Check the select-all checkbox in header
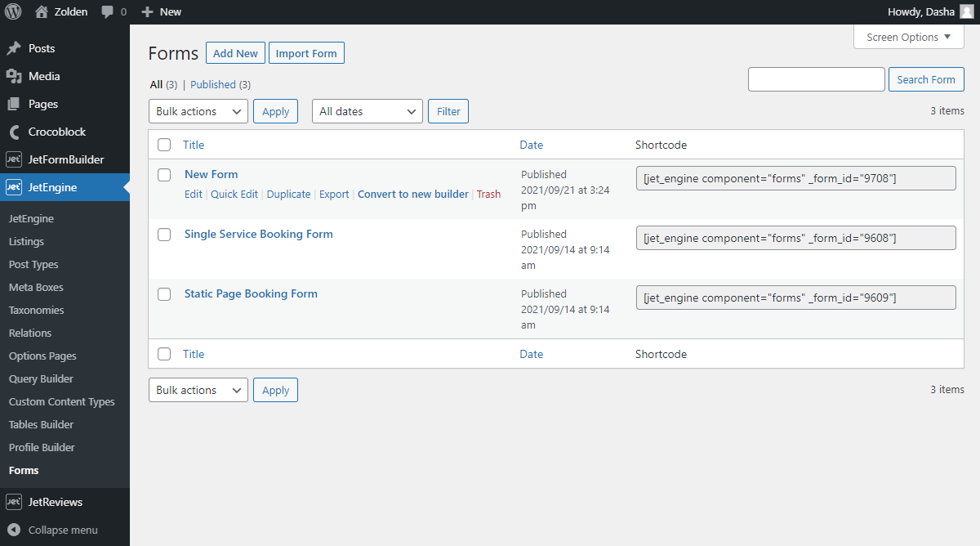The image size is (980, 546). [164, 145]
